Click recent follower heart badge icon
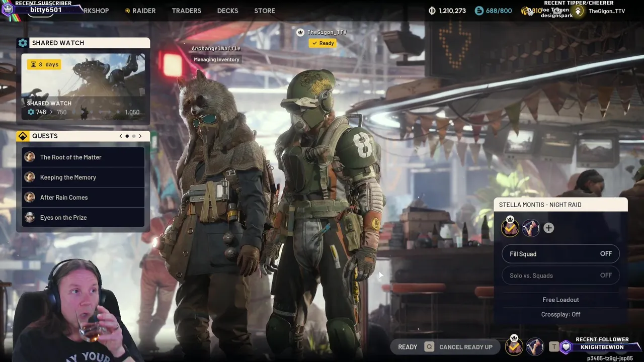Viewport: 644px width, 362px height. point(566,347)
